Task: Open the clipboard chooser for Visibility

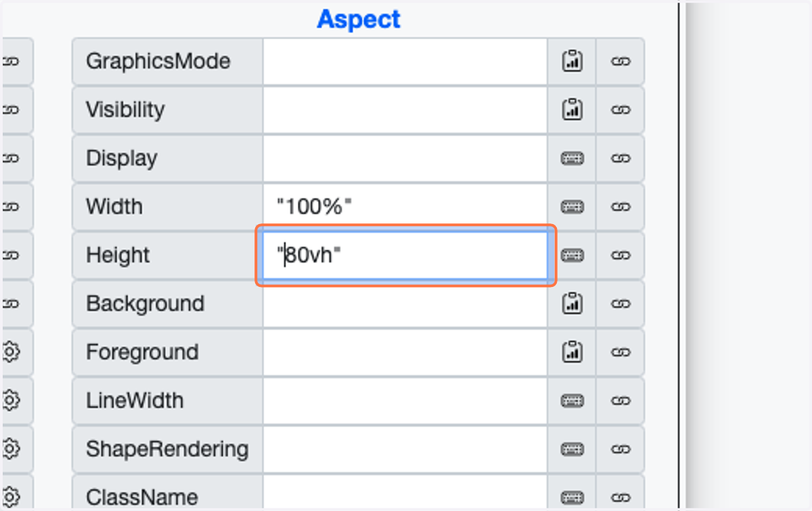Action: (x=572, y=110)
